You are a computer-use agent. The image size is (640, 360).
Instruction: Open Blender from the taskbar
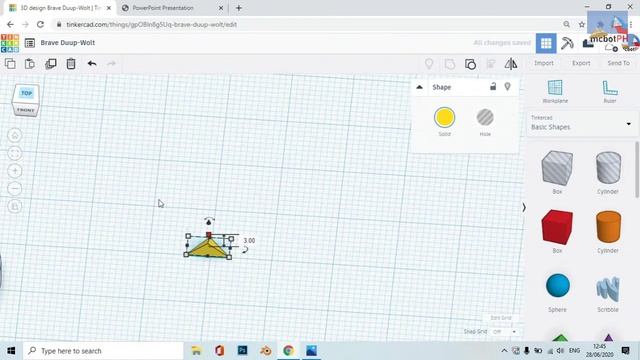[265, 351]
